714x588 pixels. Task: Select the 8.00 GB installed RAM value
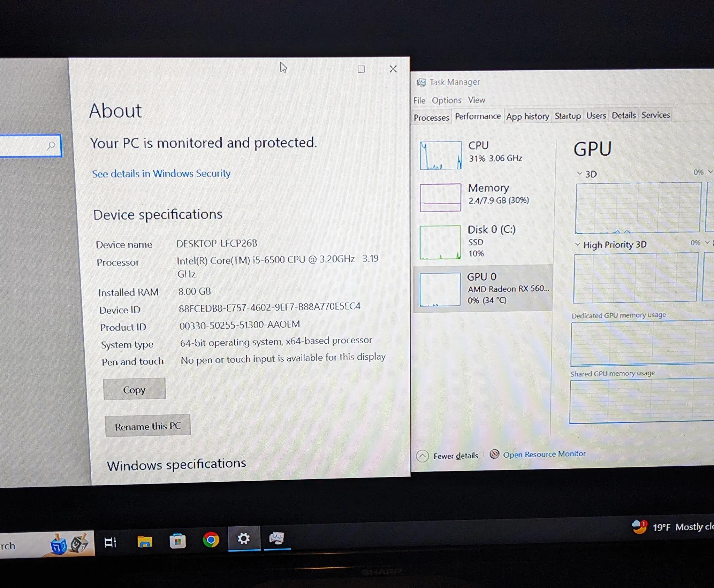[195, 291]
